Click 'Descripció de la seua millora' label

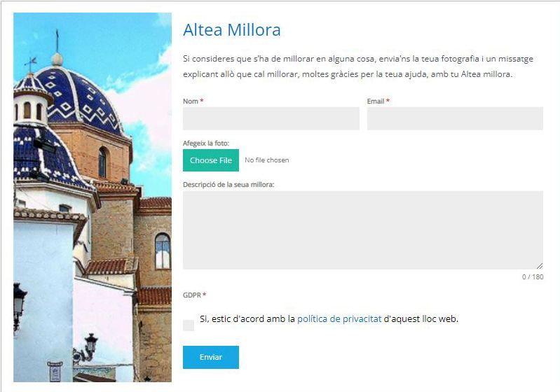[x=228, y=185]
